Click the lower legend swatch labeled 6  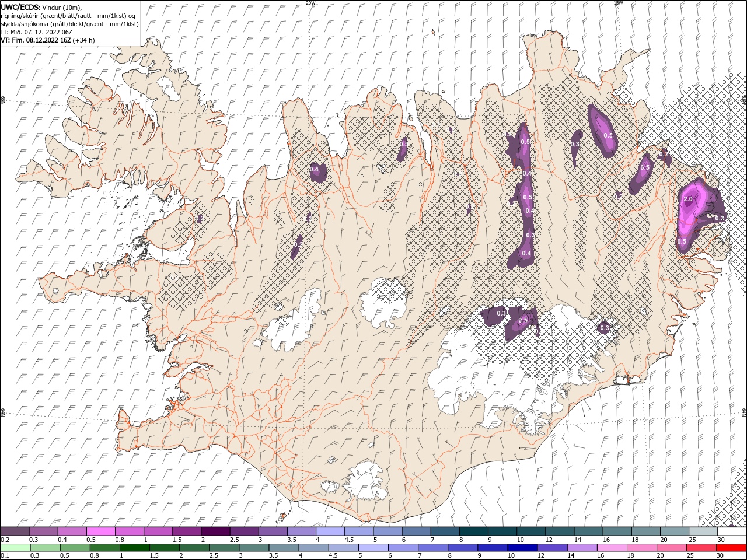[x=403, y=548]
